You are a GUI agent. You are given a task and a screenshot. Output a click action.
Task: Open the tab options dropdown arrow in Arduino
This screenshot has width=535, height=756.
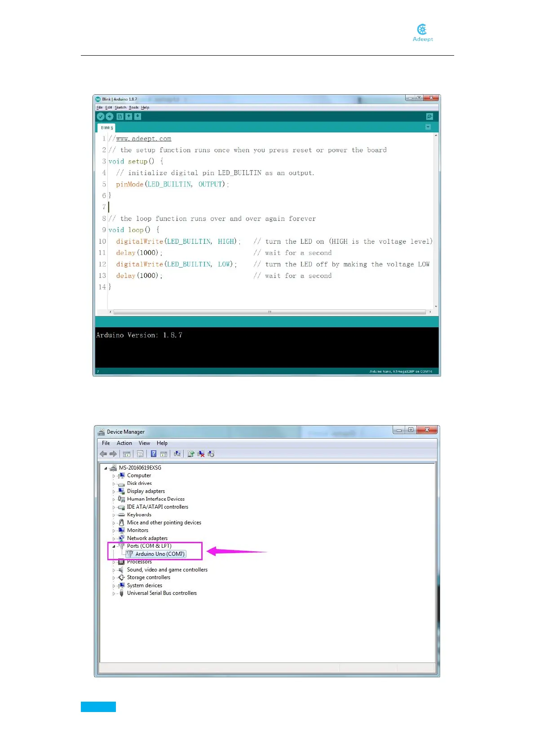428,127
